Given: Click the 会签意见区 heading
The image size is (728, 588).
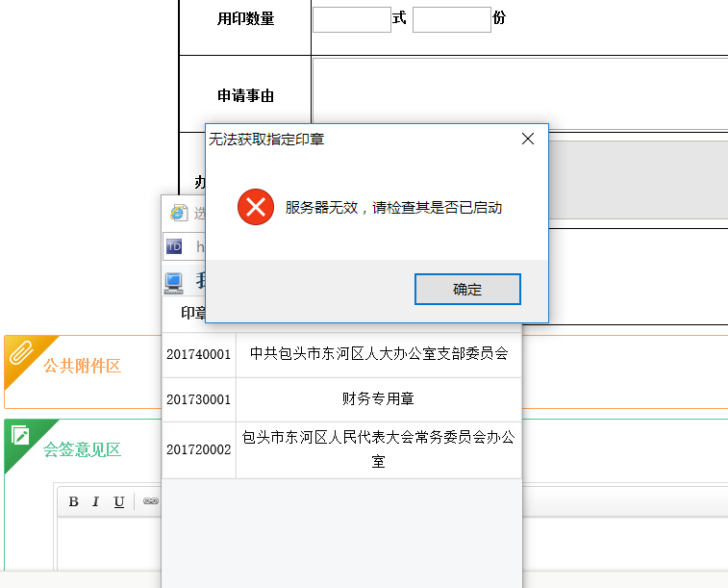Looking at the screenshot, I should click(x=82, y=449).
